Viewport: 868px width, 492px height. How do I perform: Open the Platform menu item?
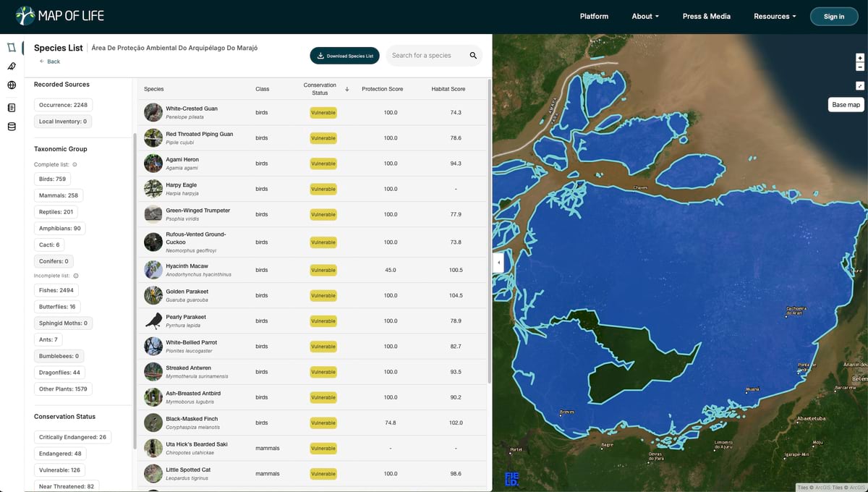[x=594, y=16]
